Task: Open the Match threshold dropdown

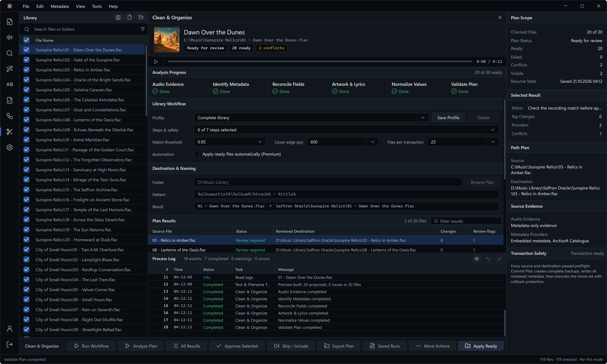Action: [x=260, y=142]
